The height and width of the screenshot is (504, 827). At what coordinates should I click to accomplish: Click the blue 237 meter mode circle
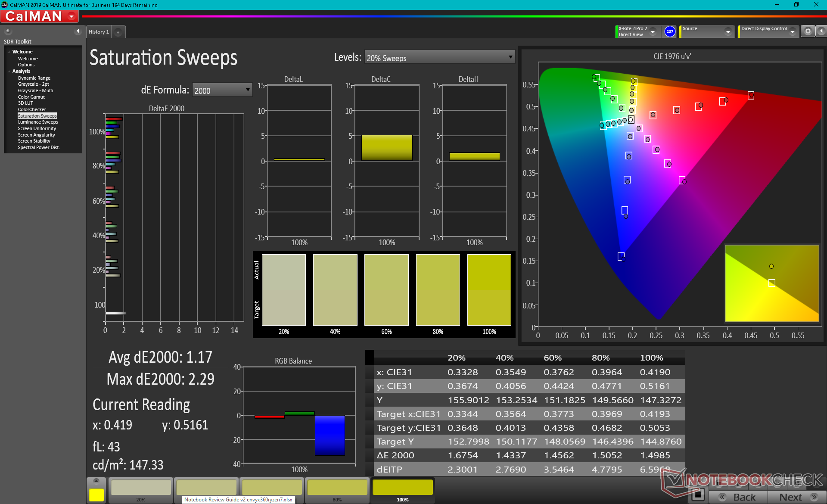tap(669, 31)
